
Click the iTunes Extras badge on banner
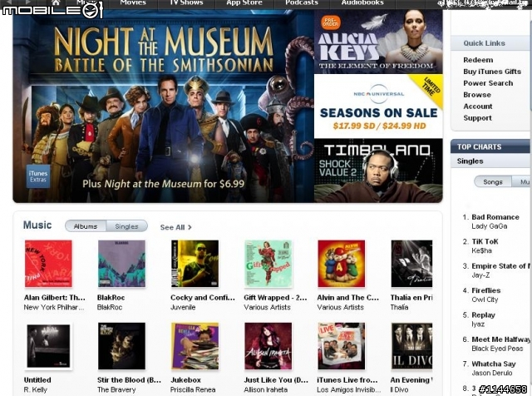coord(38,176)
